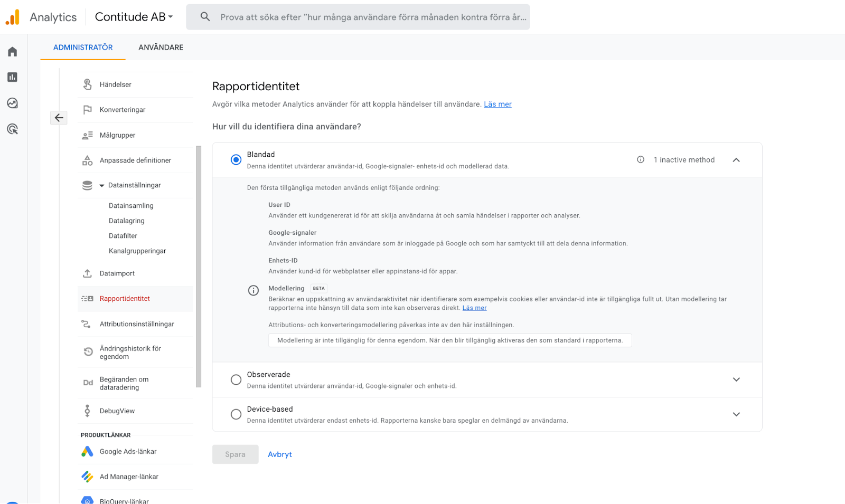The width and height of the screenshot is (845, 504).
Task: Open Datalagring sub-item
Action: 127,221
